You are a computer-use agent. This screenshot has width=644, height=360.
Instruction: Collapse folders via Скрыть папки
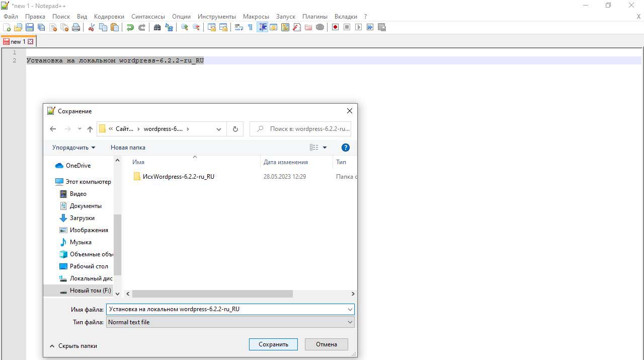pos(73,346)
